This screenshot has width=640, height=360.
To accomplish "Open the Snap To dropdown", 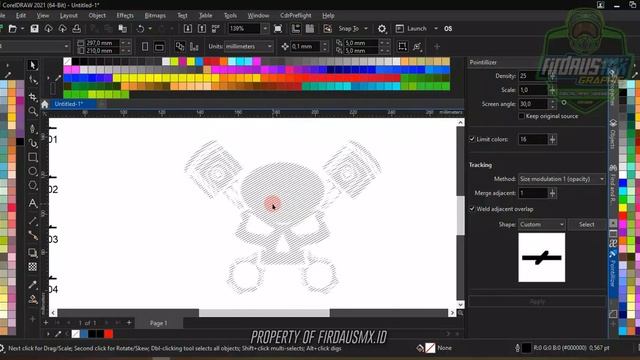I will [366, 29].
